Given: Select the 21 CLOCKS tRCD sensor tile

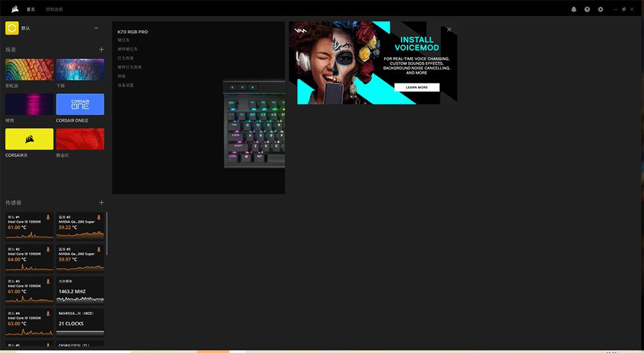Looking at the screenshot, I should tap(80, 322).
